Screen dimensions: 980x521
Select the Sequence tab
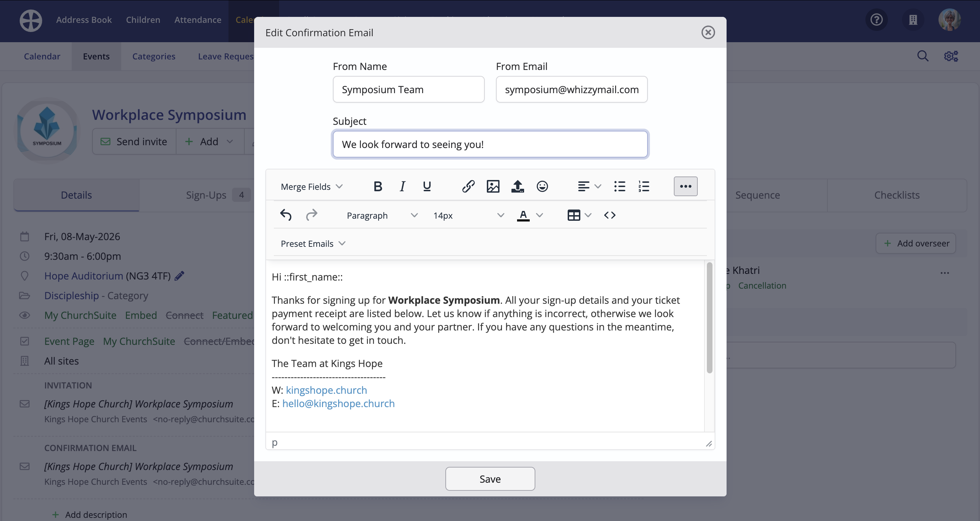757,195
